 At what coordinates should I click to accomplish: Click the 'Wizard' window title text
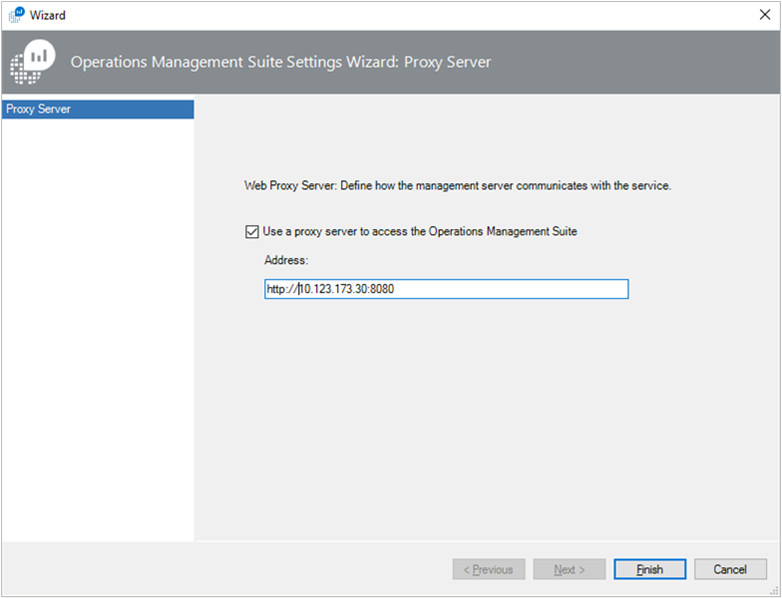click(47, 15)
